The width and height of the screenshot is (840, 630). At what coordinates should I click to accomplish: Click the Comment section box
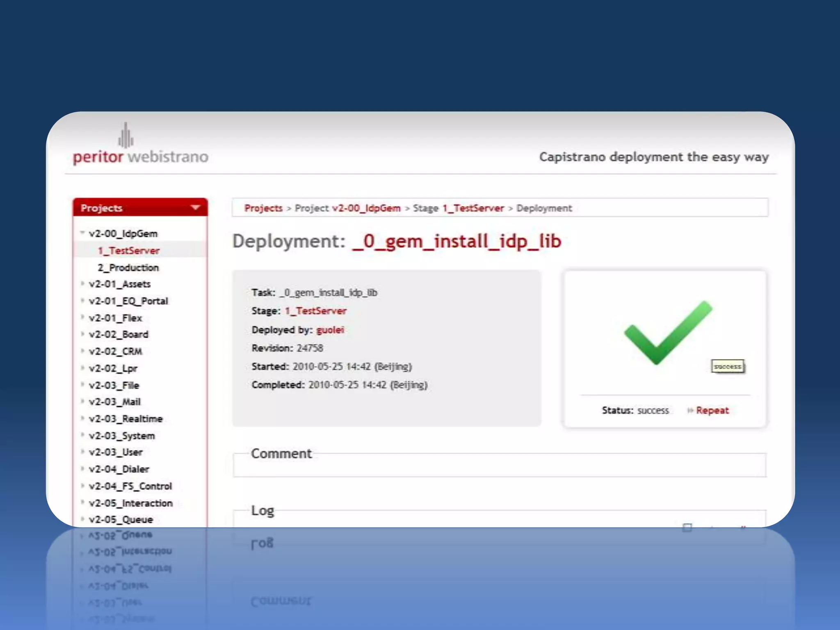(499, 465)
